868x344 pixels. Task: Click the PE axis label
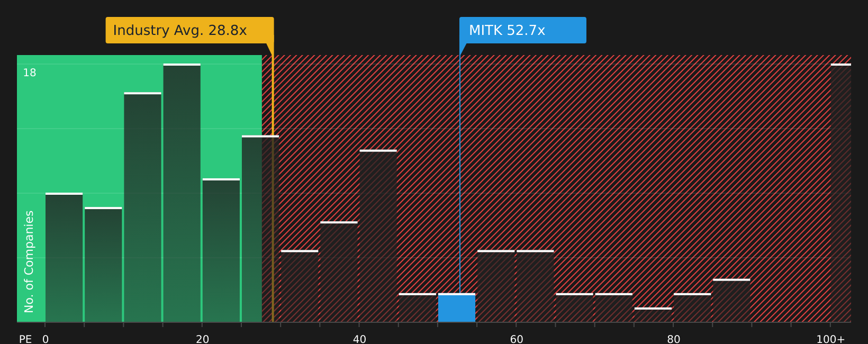25,339
